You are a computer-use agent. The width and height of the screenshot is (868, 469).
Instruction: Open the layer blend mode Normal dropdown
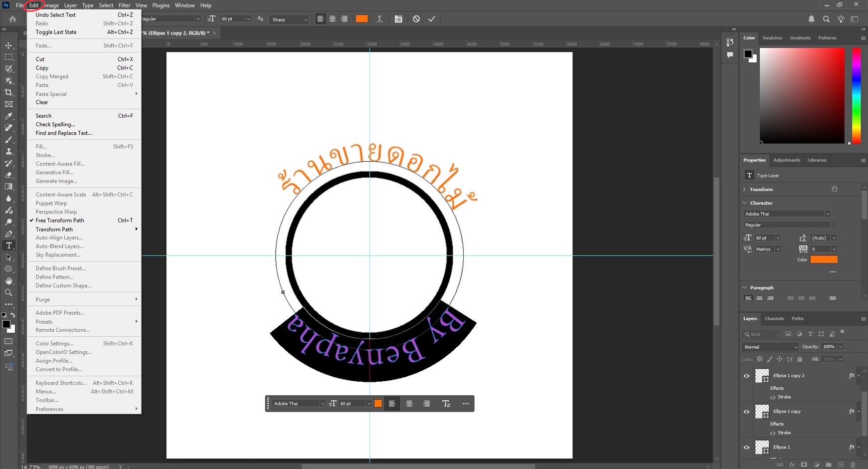point(769,347)
